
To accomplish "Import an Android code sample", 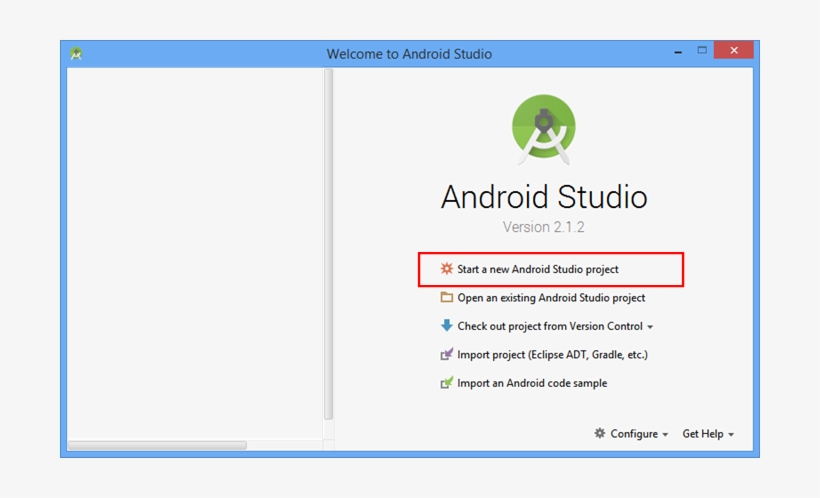I will (532, 383).
